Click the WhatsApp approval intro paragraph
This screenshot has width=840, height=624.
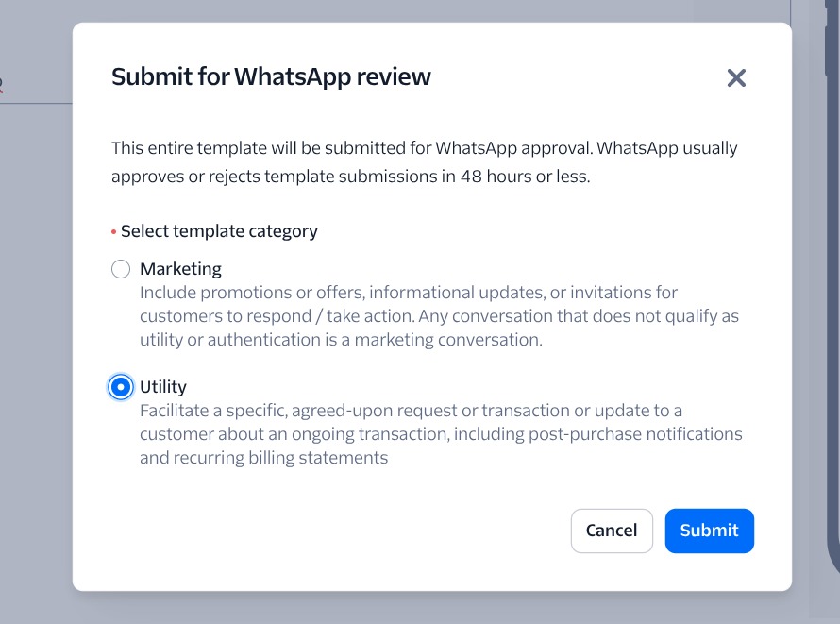click(424, 162)
